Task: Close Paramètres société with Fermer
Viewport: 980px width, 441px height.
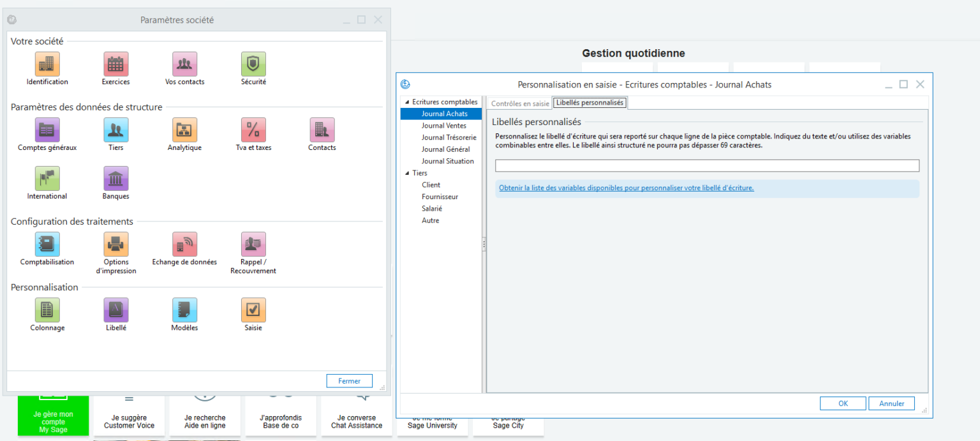Action: (x=349, y=380)
